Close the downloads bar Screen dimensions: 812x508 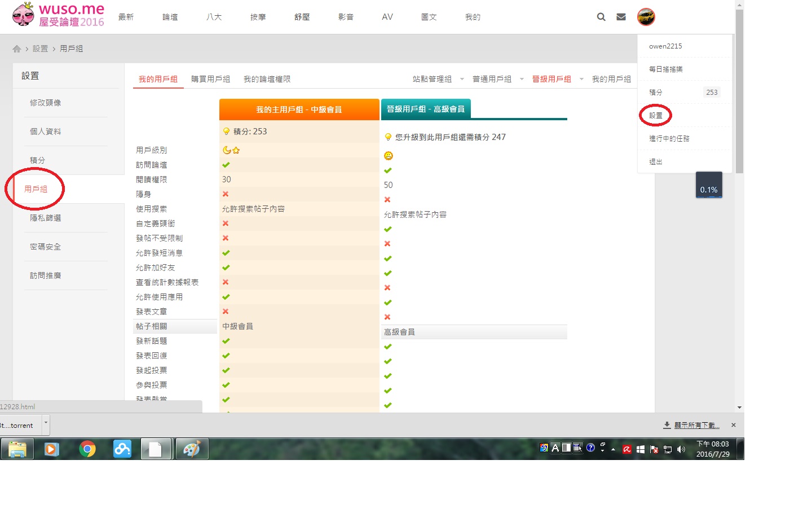734,425
